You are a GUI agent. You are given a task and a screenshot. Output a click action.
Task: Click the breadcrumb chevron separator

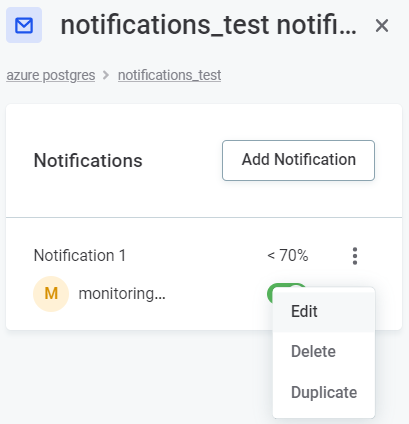[x=106, y=75]
